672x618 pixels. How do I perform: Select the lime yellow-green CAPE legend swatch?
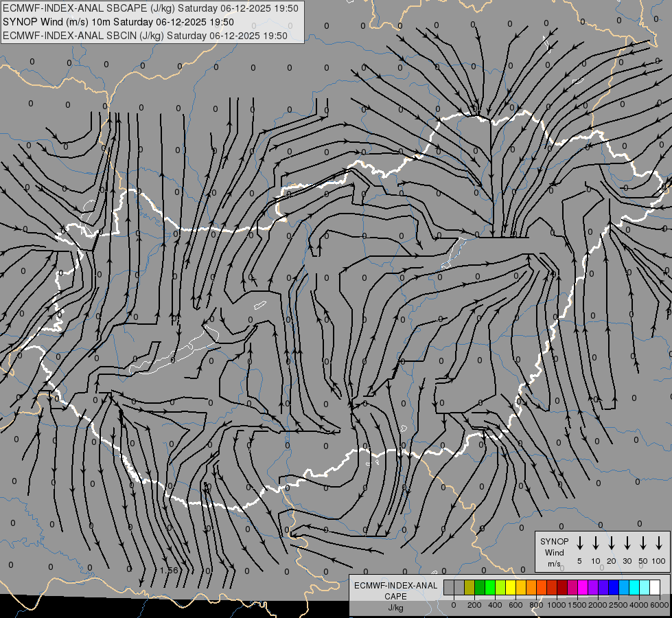point(500,587)
